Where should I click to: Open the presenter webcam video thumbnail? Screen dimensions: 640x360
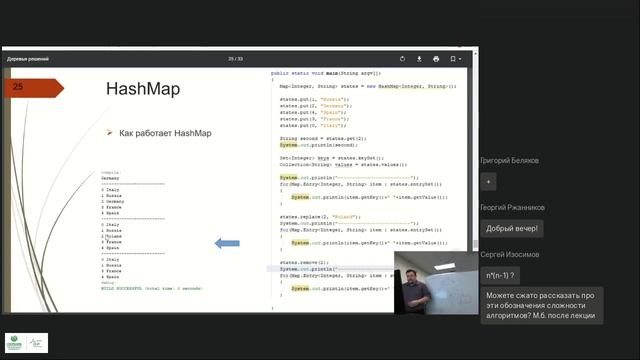(436, 283)
